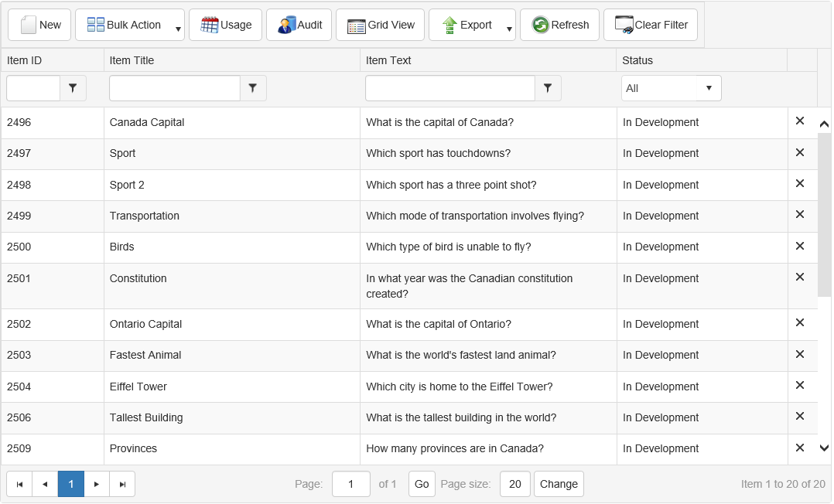This screenshot has height=504, width=834.
Task: Clear Filter using toolbar button
Action: pos(650,25)
